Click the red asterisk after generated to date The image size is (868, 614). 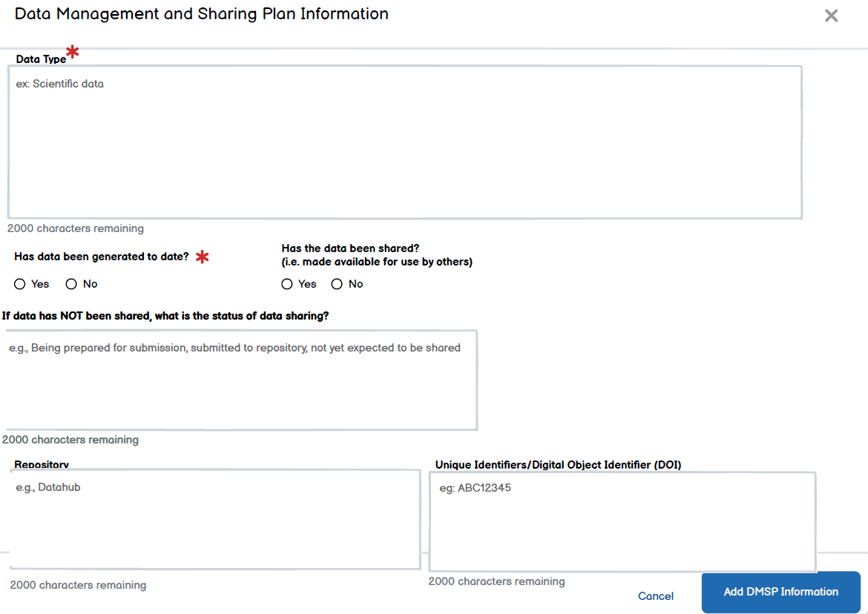click(x=202, y=257)
